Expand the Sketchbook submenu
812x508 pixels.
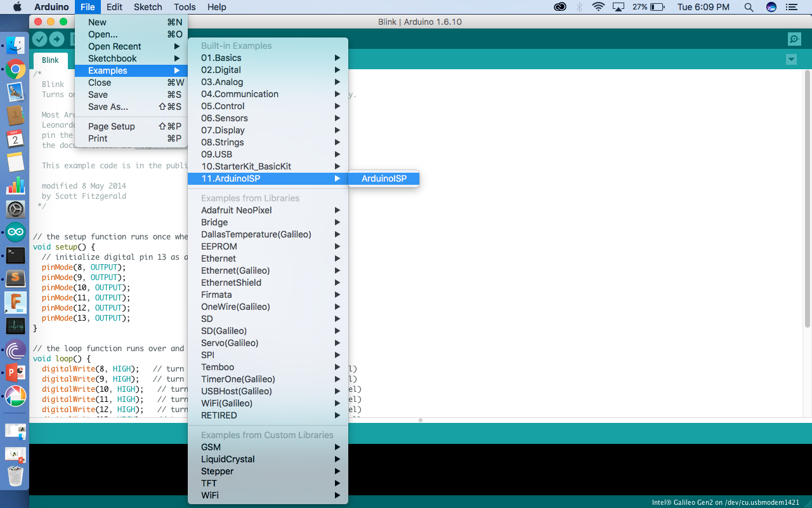pyautogui.click(x=131, y=58)
